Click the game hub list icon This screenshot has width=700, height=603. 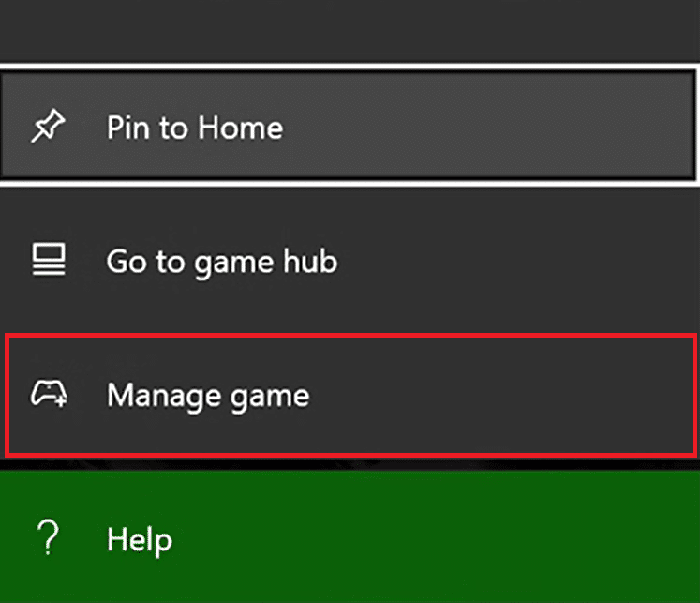46,262
